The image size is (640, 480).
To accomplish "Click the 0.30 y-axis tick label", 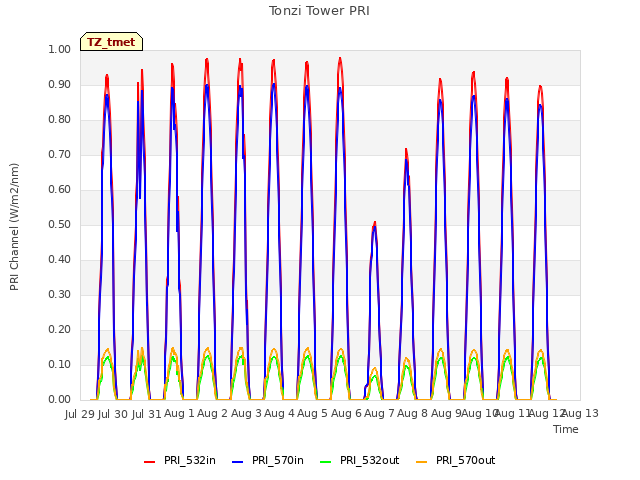I will click(60, 295).
